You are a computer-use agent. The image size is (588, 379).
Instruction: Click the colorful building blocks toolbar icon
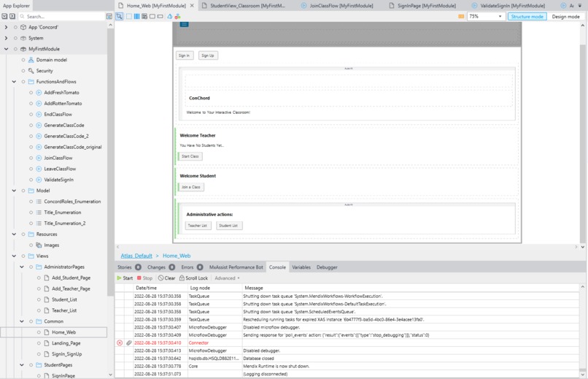[177, 17]
